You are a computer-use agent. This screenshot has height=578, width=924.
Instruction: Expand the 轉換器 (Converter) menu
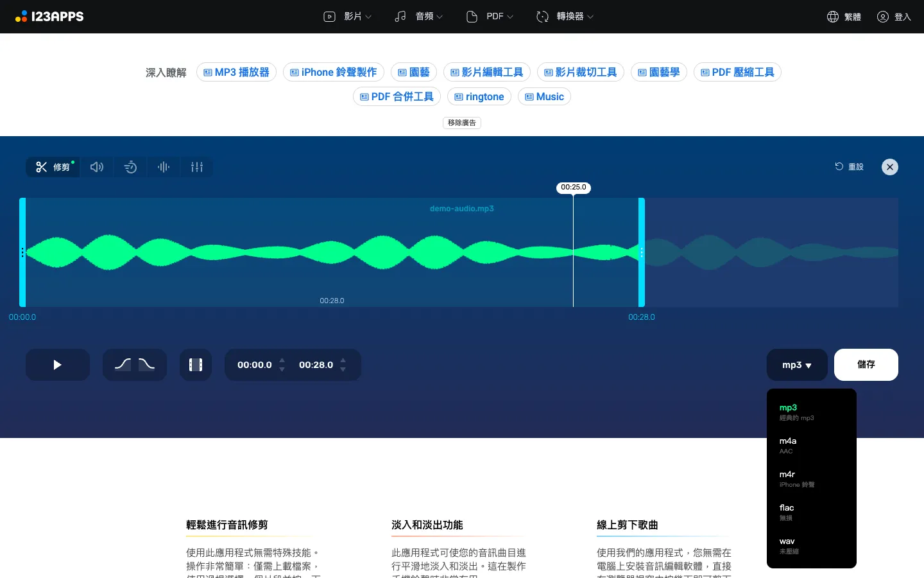click(565, 17)
